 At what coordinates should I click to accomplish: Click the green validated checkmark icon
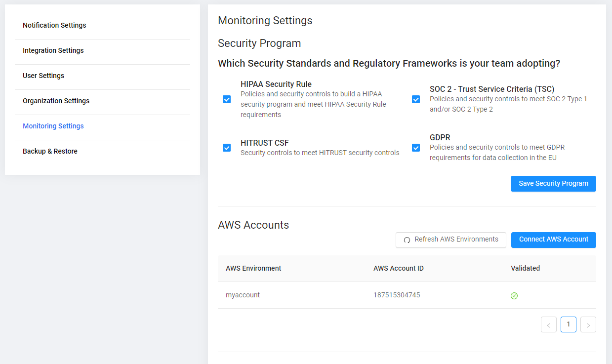514,296
